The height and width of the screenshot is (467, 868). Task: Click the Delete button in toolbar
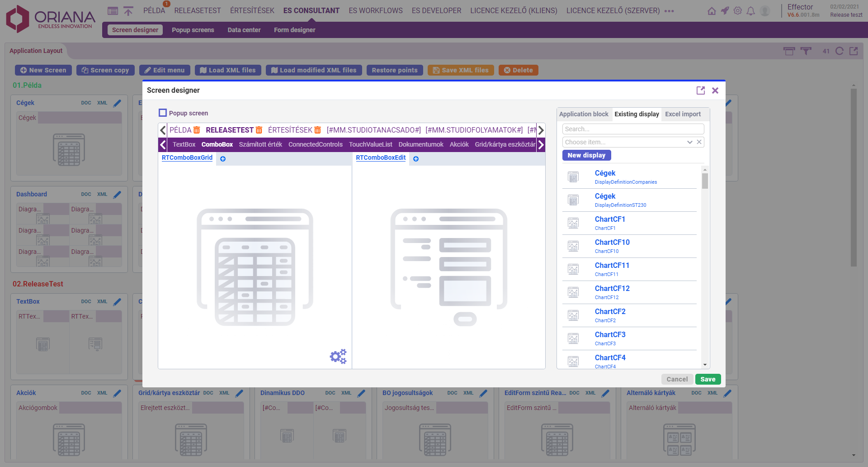(x=518, y=70)
